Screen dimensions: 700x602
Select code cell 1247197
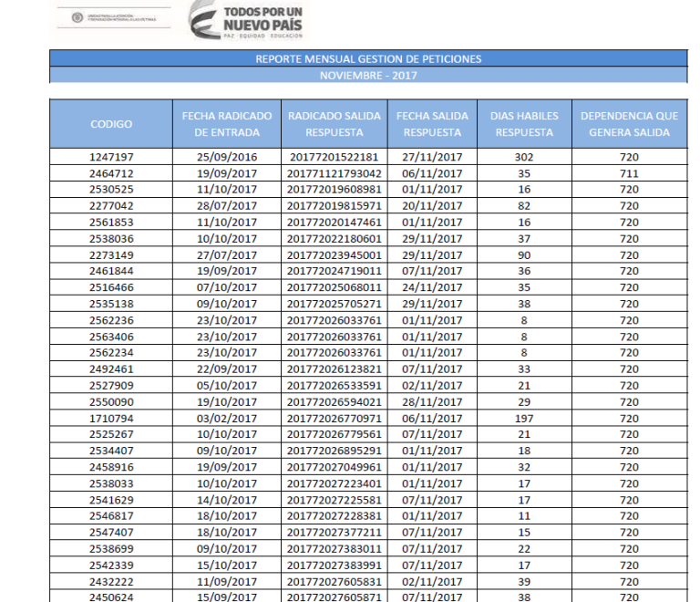[x=111, y=157]
